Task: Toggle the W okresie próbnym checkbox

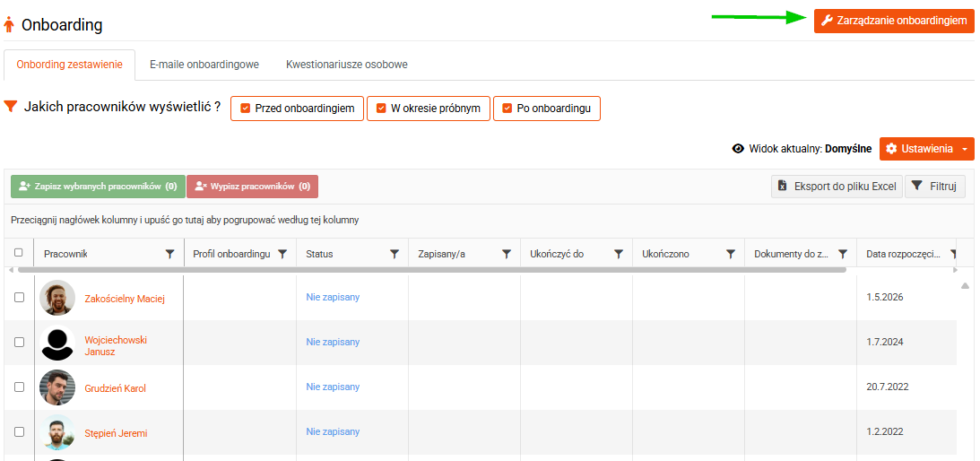Action: pos(381,109)
